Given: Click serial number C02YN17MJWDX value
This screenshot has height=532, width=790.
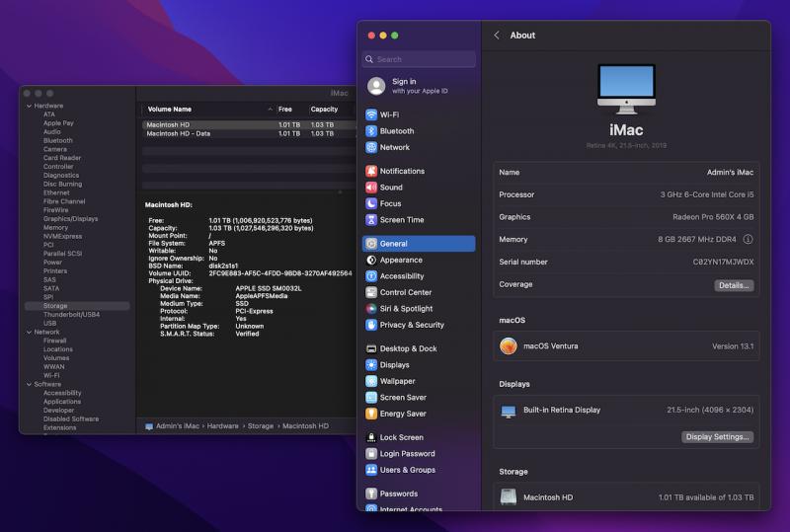Looking at the screenshot, I should 724,262.
